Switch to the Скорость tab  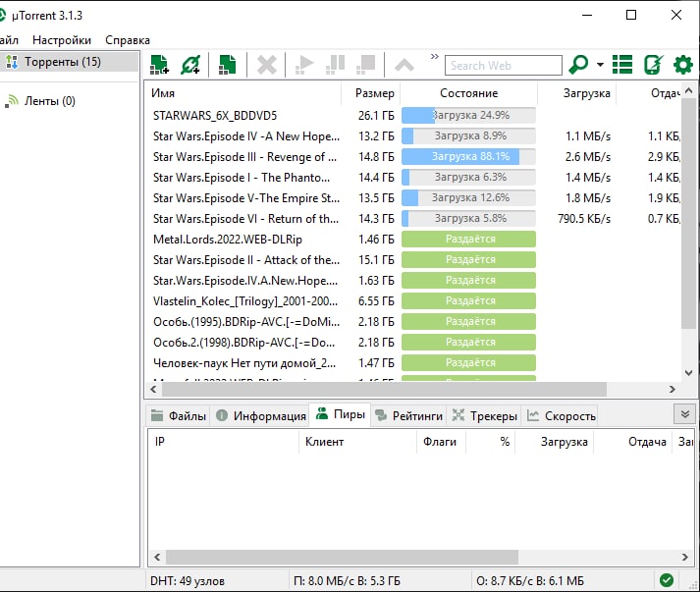coord(562,416)
